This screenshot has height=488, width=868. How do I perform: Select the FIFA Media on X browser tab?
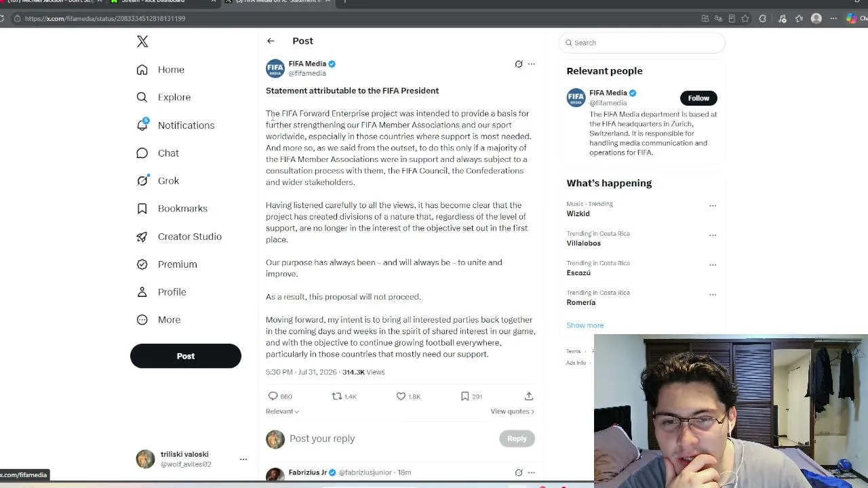point(279,1)
